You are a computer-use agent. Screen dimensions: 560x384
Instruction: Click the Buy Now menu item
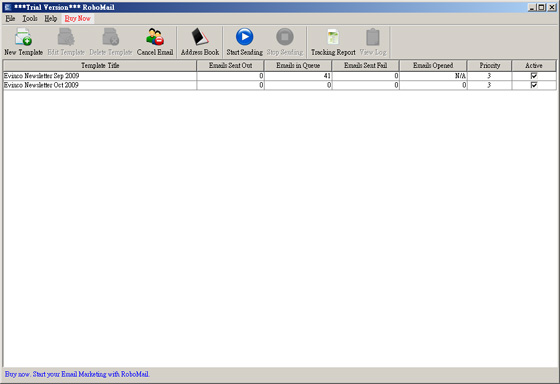click(x=78, y=19)
